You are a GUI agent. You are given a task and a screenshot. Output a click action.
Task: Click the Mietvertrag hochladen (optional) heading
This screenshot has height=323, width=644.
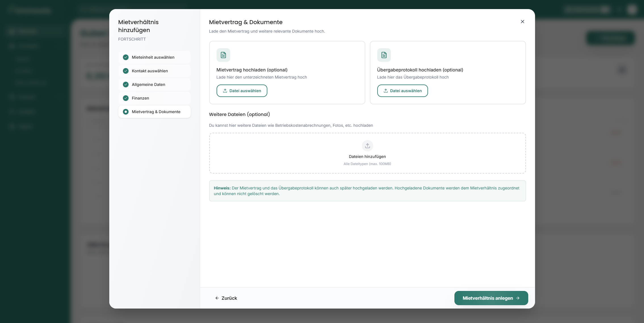(252, 70)
